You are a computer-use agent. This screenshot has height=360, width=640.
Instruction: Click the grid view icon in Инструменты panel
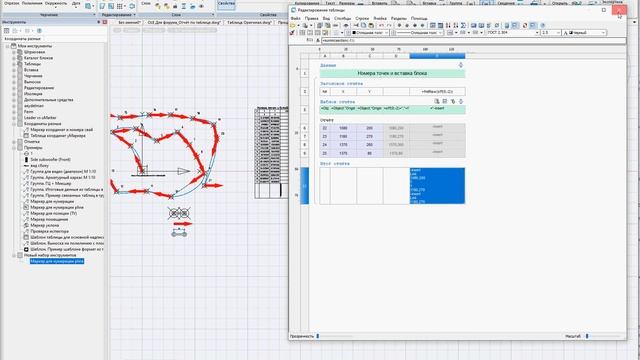[7, 31]
